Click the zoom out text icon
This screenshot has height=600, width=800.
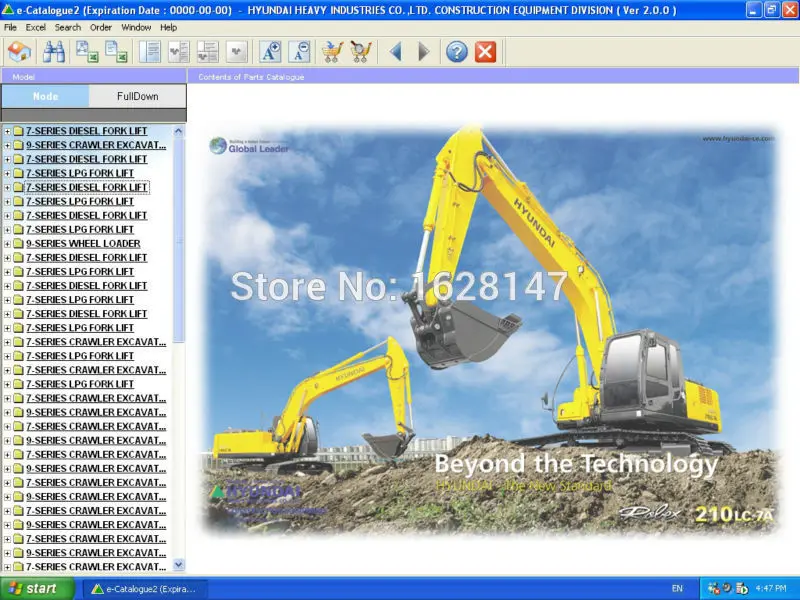point(299,52)
